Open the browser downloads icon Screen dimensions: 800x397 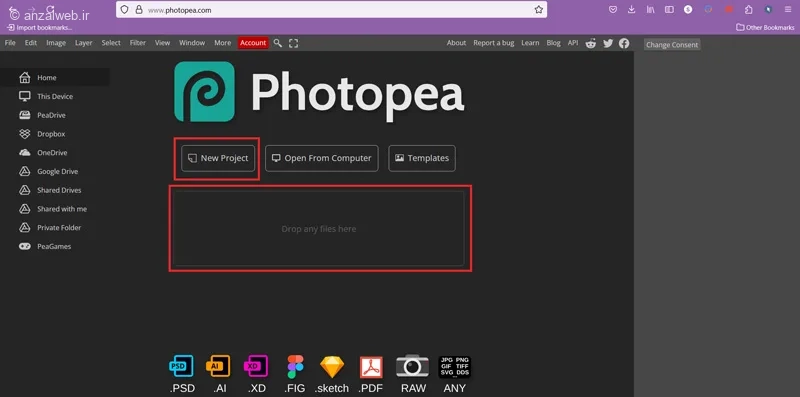click(632, 10)
